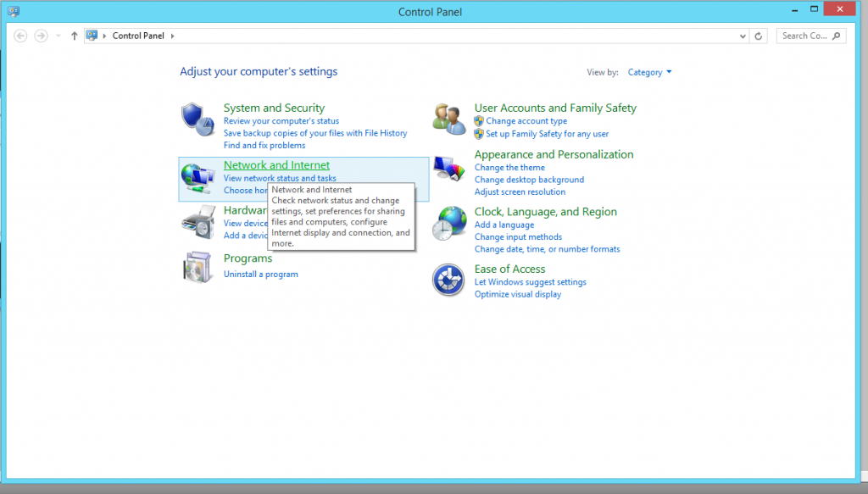This screenshot has height=494, width=868.
Task: Click the System and Security shield icon
Action: [199, 120]
